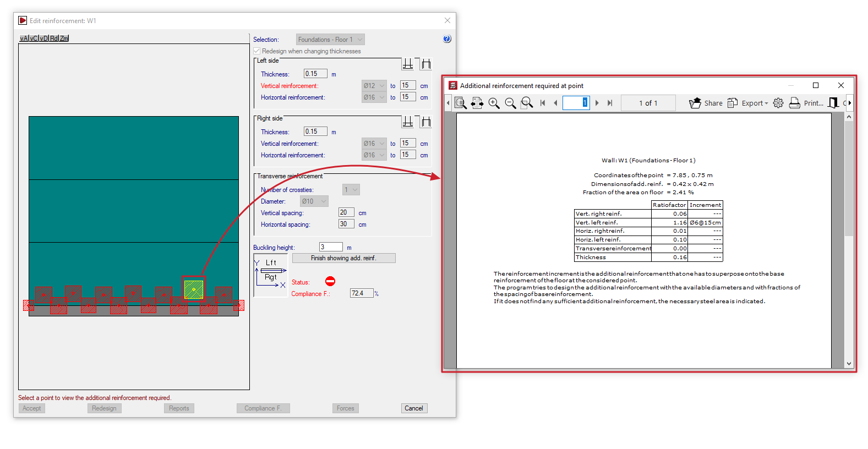Click the Print button in report viewer
868x449 pixels.
point(806,103)
